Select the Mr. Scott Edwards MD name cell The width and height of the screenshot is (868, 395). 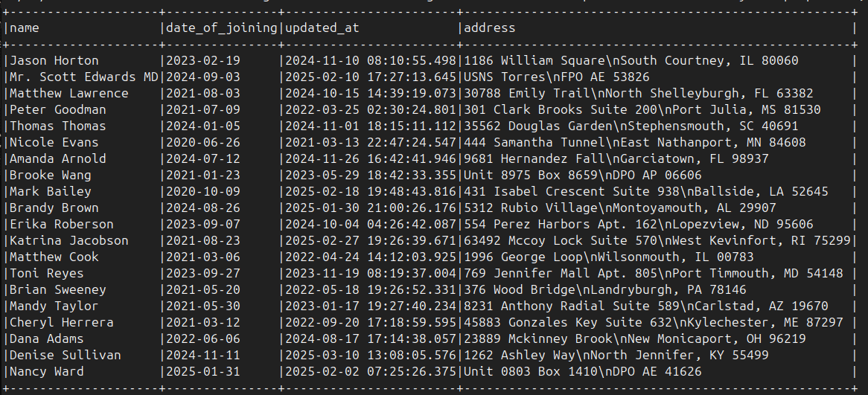point(84,77)
